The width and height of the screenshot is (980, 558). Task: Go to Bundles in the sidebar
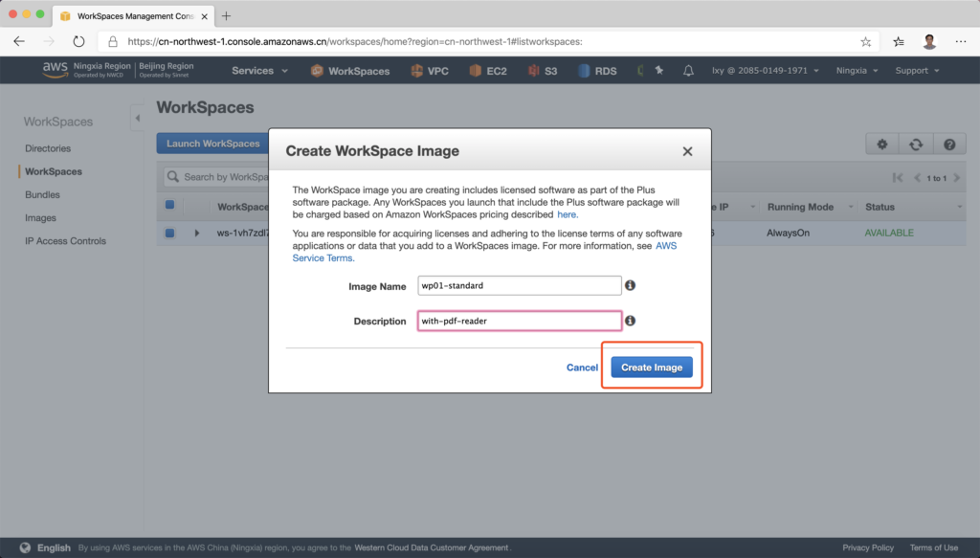41,194
